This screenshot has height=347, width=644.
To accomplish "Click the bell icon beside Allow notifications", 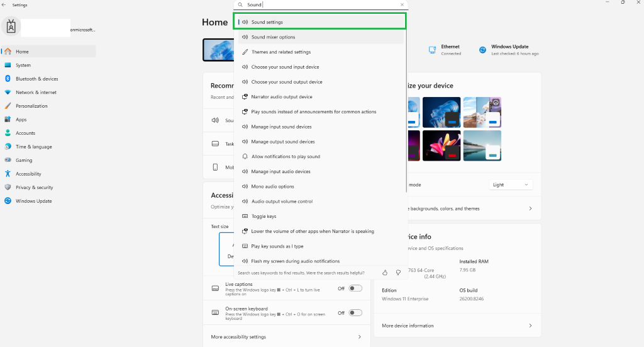I will (x=245, y=156).
